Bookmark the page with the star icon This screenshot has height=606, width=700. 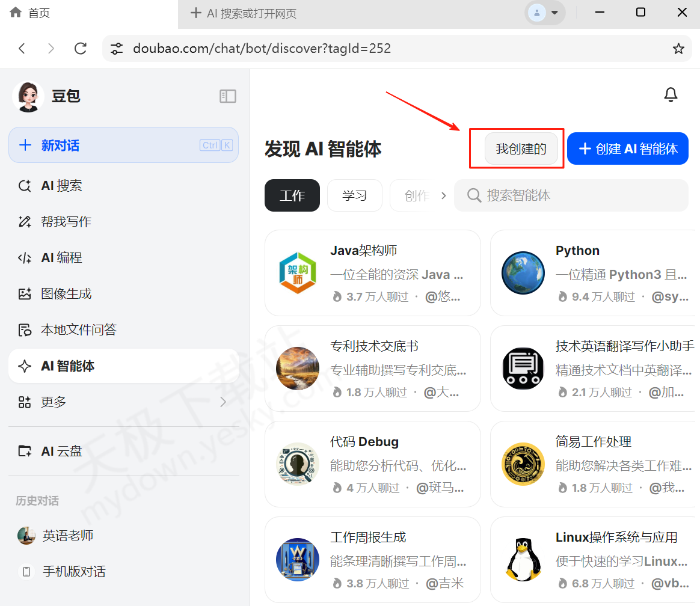tap(678, 48)
